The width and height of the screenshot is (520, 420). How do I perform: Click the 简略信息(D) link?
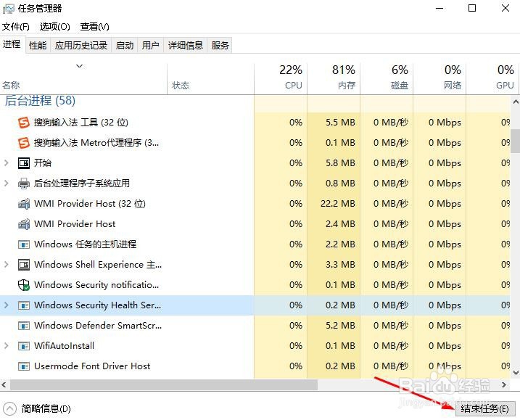tap(46, 408)
